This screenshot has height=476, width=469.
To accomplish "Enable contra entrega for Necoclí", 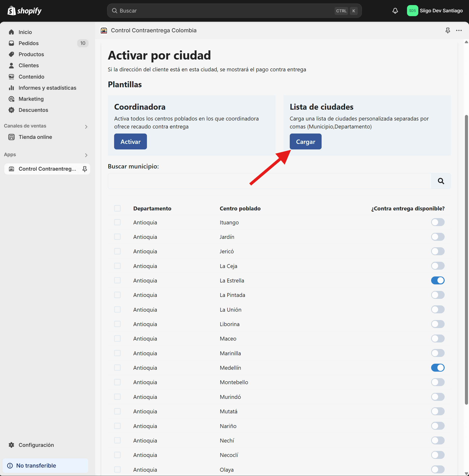I will (x=438, y=455).
